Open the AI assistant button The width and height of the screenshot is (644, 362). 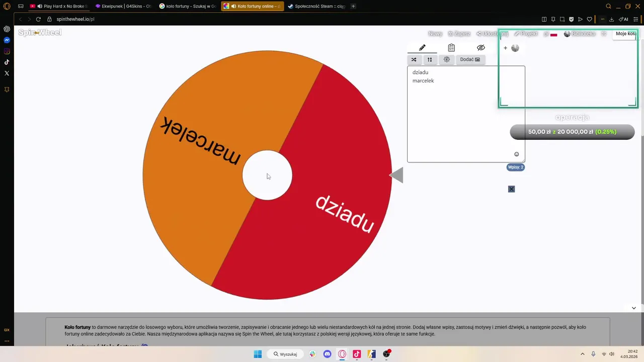click(623, 19)
